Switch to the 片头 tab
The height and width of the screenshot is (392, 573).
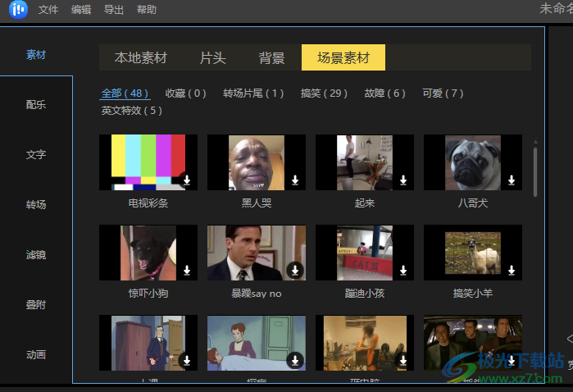tap(212, 57)
